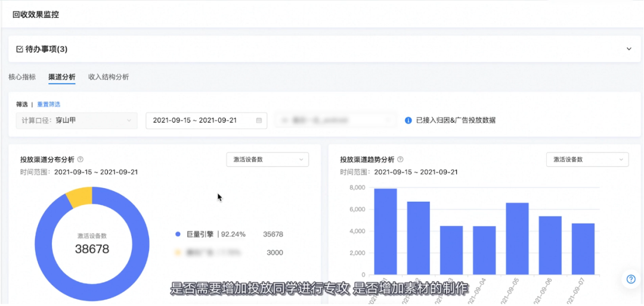Click the tallest bar in trend chart
Image resolution: width=644 pixels, height=306 pixels.
pyautogui.click(x=385, y=232)
